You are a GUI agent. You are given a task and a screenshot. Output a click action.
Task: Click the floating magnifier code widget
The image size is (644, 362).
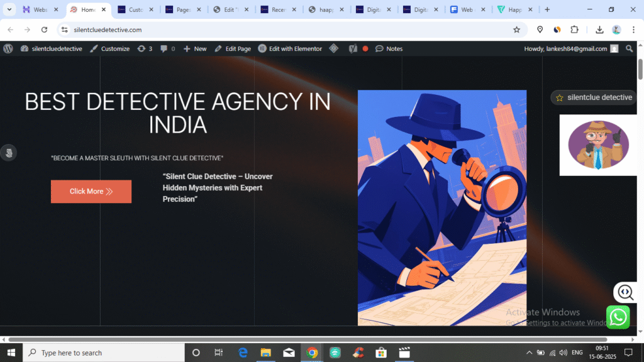pyautogui.click(x=625, y=292)
